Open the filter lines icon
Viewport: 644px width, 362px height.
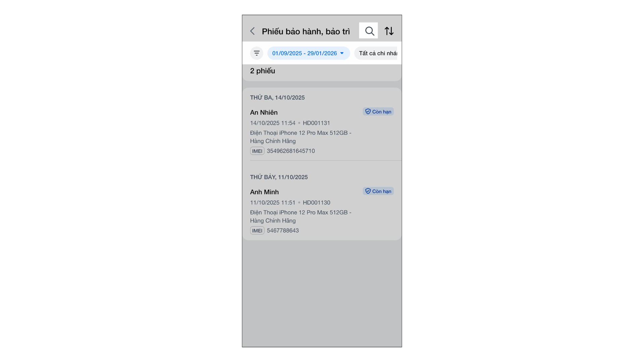click(x=257, y=53)
